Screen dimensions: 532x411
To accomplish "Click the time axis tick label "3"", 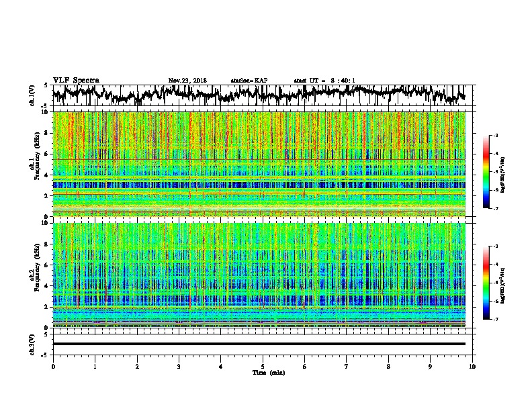I will point(179,366).
